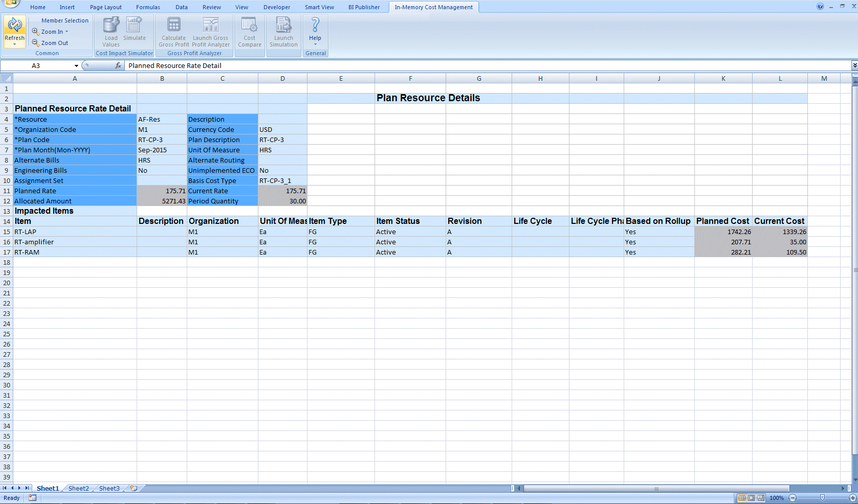Click the previous sheet navigation arrow
Image resolution: width=858 pixels, height=504 pixels.
(x=12, y=488)
